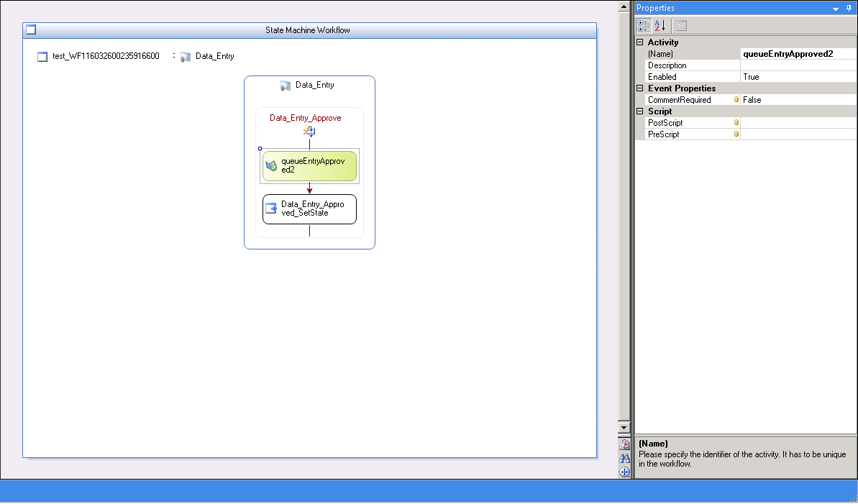858x504 pixels.
Task: Select the queueEntryApproved2 activity node
Action: [x=309, y=166]
